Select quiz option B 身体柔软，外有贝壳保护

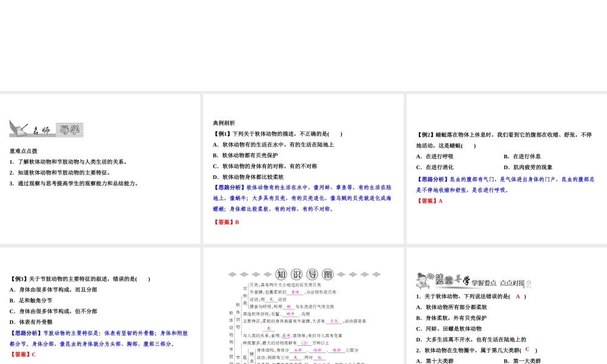point(452,318)
